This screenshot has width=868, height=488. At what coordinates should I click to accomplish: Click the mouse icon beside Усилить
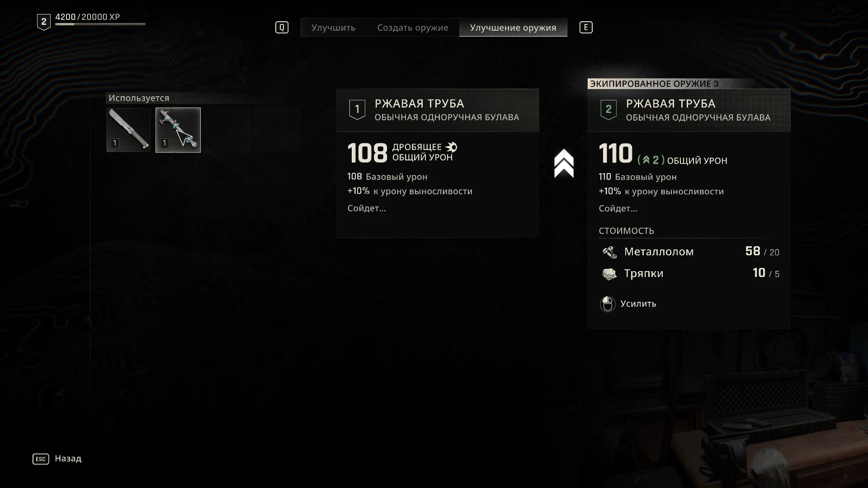(608, 304)
